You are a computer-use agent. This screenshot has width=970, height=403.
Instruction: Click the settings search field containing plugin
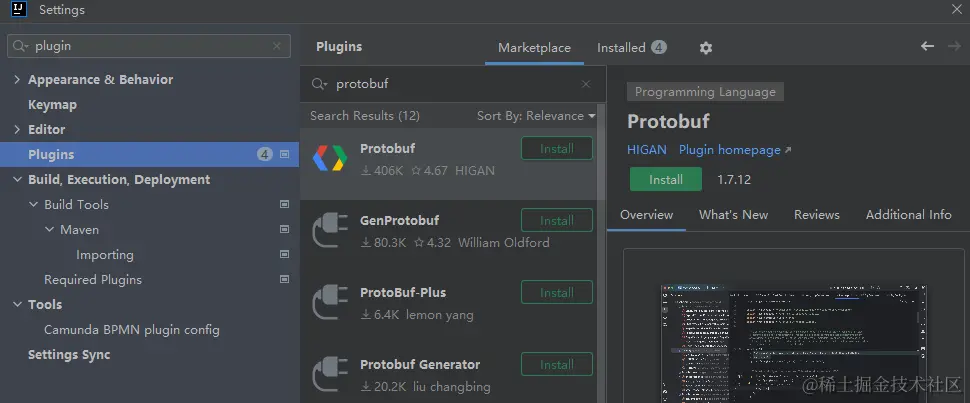click(148, 46)
